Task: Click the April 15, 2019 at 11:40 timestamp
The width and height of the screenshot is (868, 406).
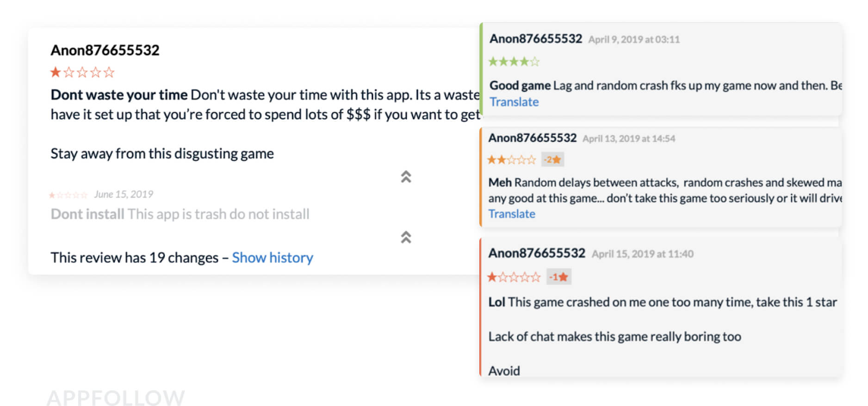Action: tap(643, 254)
